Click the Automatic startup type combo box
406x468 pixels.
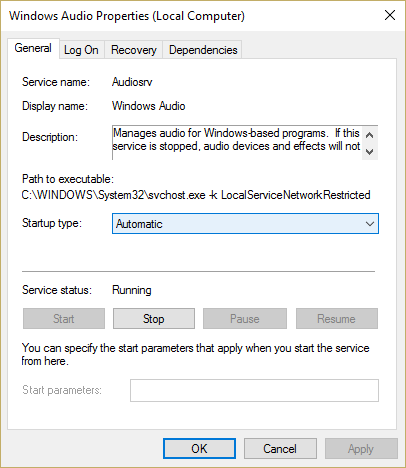coord(245,224)
